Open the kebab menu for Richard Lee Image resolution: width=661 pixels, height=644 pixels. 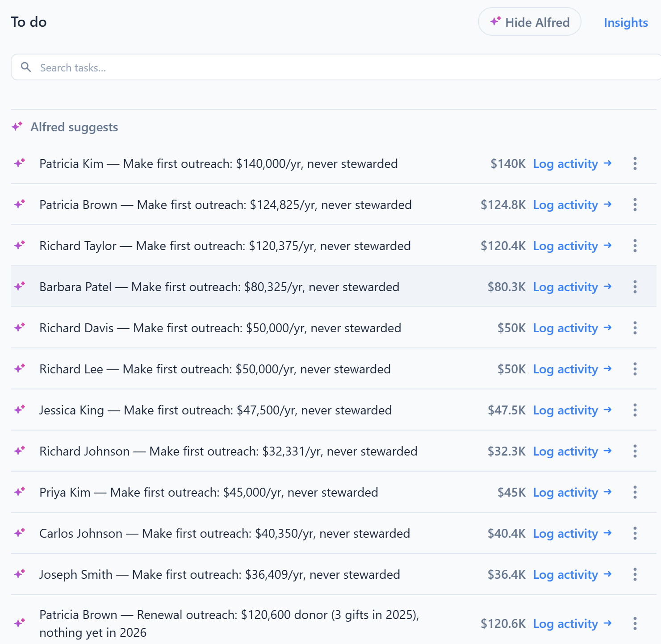[x=635, y=369]
